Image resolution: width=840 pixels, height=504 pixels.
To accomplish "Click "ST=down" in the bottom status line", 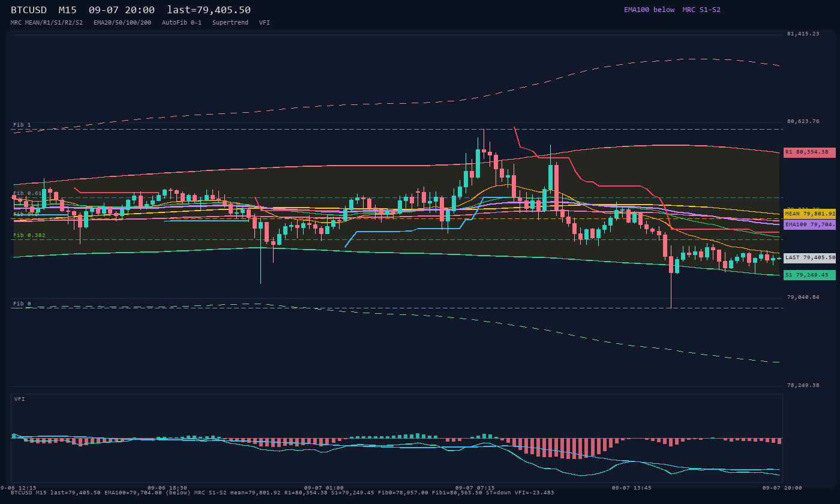I will 499,493.
